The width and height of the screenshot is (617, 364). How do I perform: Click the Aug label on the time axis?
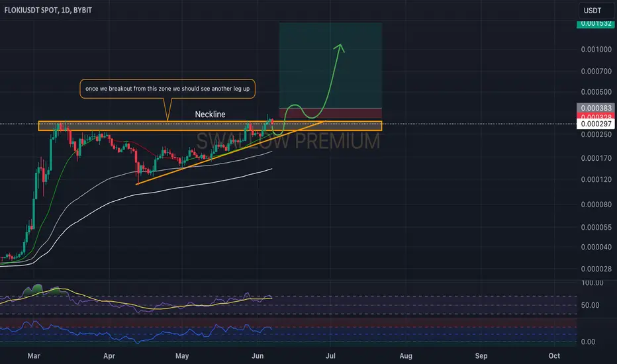tap(406, 356)
